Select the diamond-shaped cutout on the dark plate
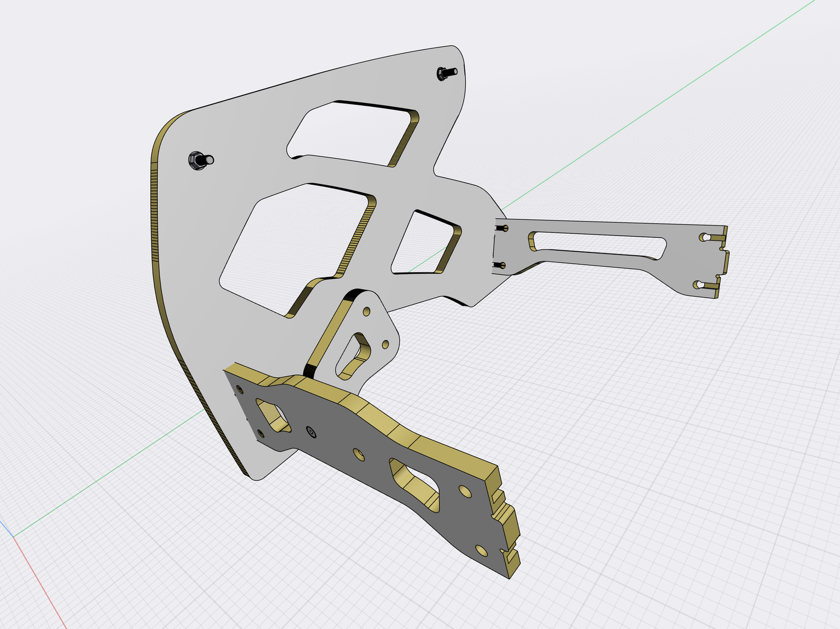Screen dimensions: 840x629 272,415
